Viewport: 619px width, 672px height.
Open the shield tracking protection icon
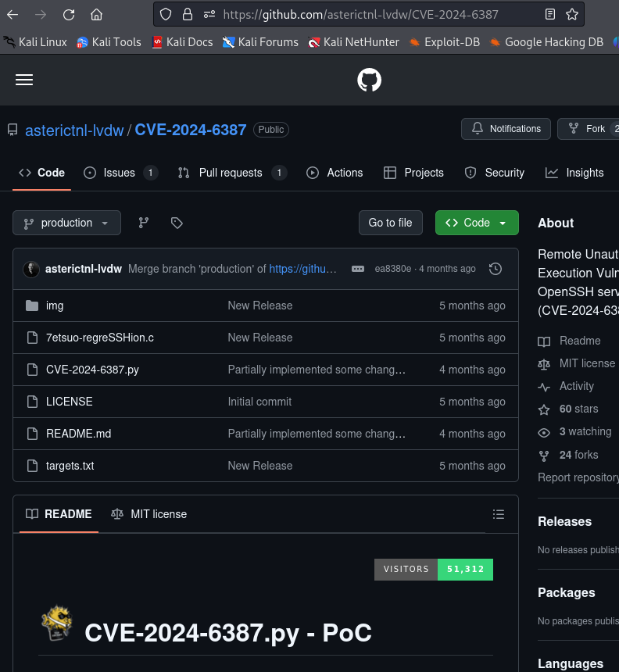click(x=166, y=15)
